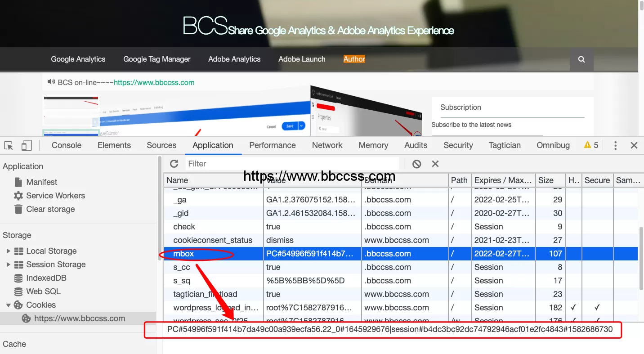
Task: Open the Tagtician tab
Action: point(505,145)
